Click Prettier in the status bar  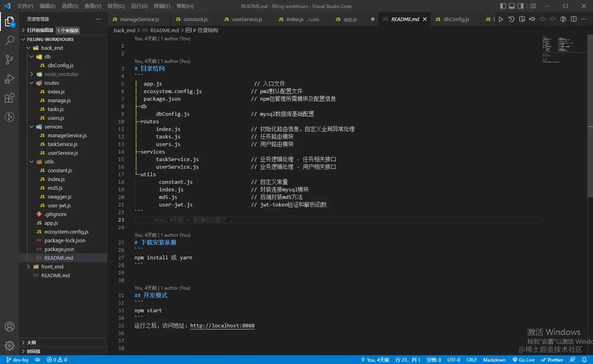coord(552,360)
